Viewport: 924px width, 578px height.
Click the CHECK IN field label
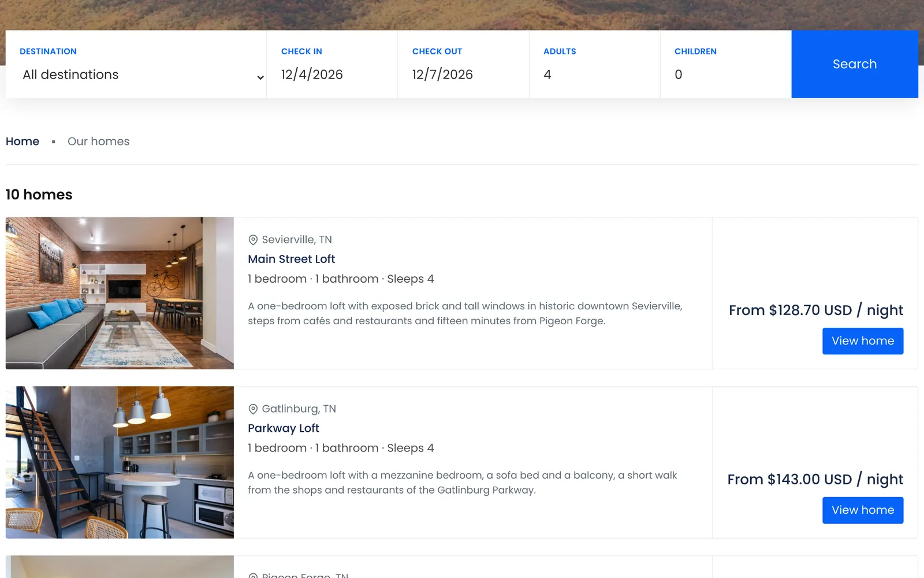tap(301, 51)
